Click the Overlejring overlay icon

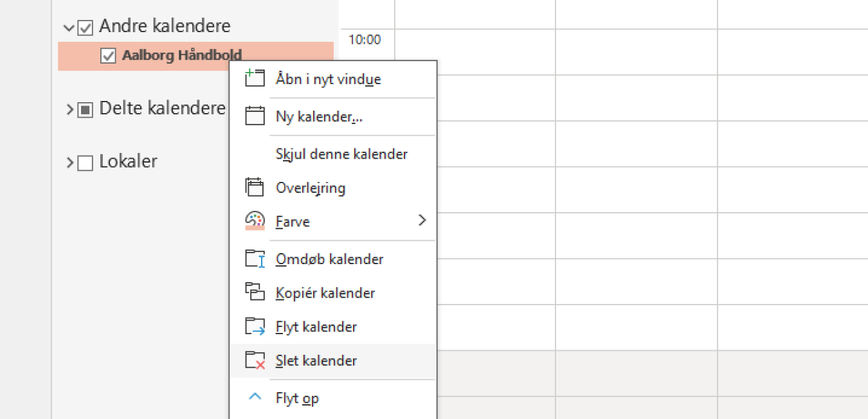coord(255,187)
